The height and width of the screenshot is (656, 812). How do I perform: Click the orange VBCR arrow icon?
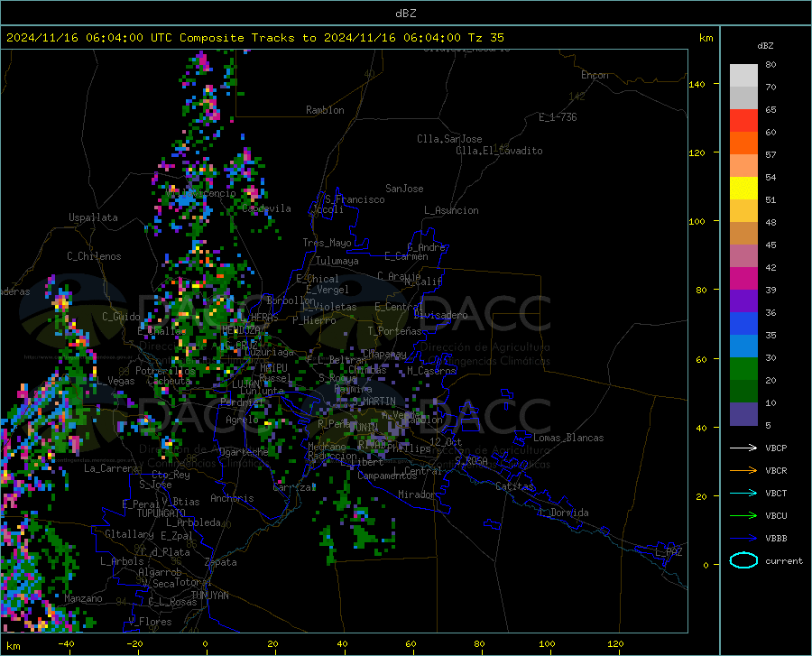tap(743, 471)
